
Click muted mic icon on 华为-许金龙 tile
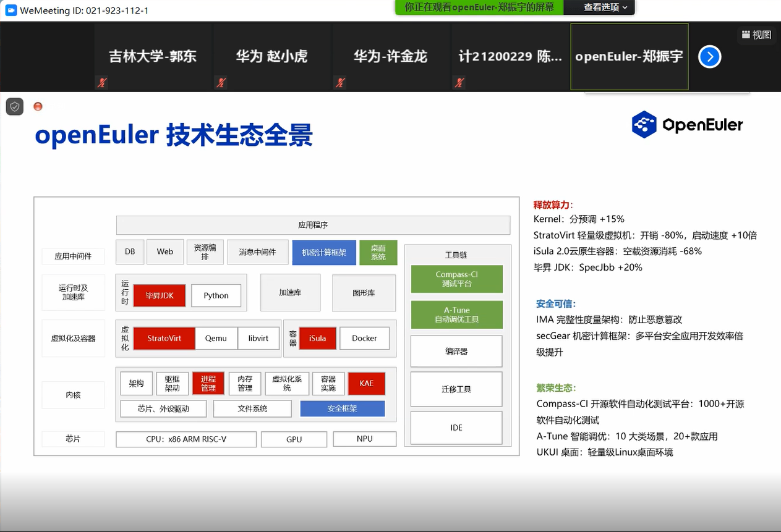(x=339, y=83)
